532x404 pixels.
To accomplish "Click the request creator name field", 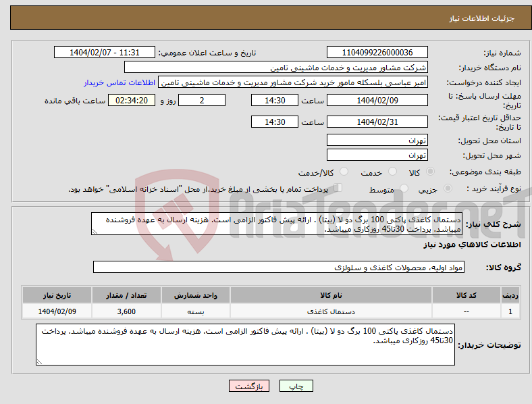I will [293, 82].
